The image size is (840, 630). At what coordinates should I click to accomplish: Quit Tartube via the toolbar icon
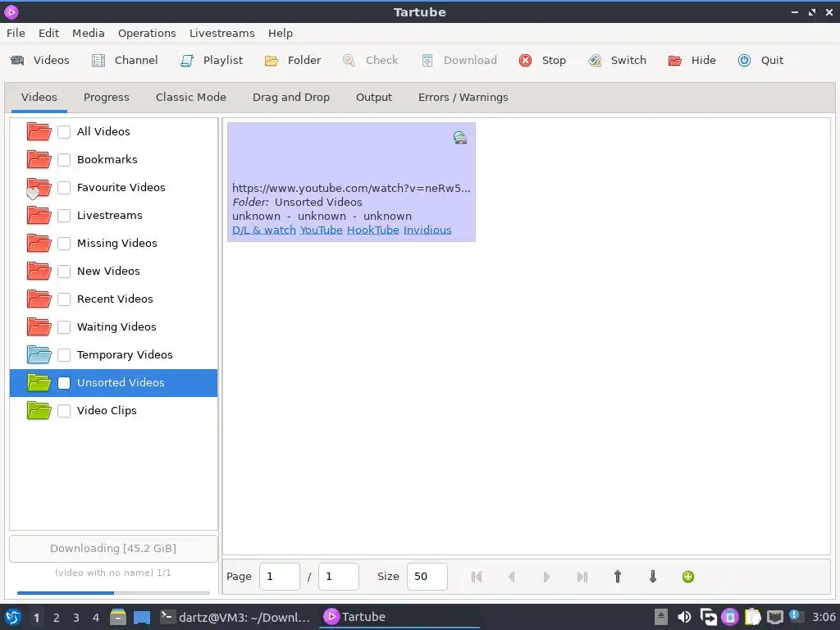[x=744, y=60]
